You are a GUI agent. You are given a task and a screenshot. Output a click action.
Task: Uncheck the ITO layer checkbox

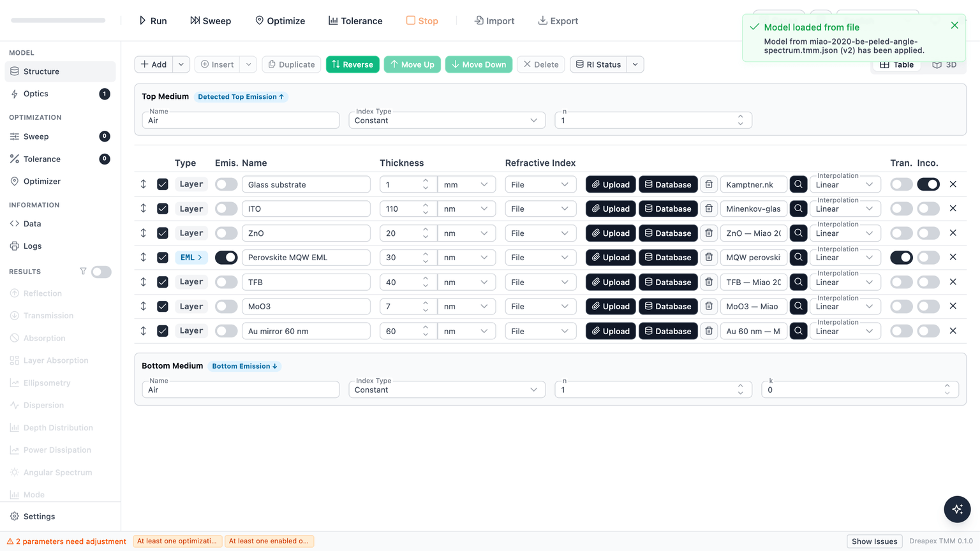point(163,209)
